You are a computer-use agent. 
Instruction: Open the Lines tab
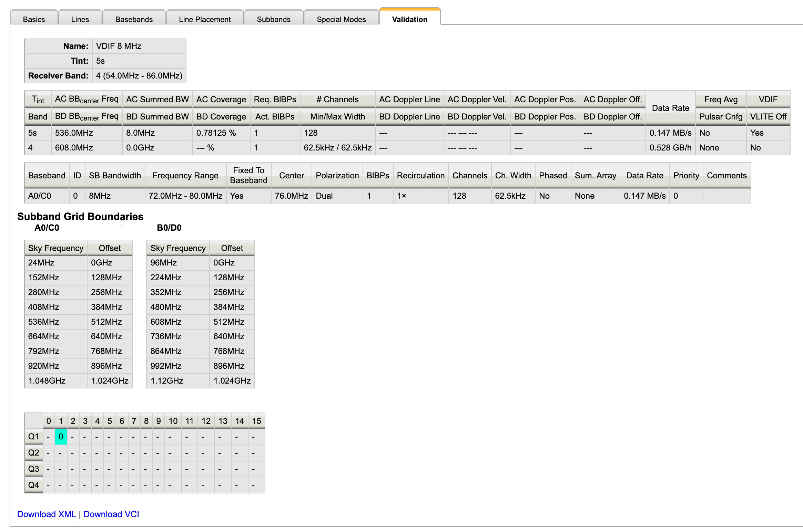click(x=80, y=19)
